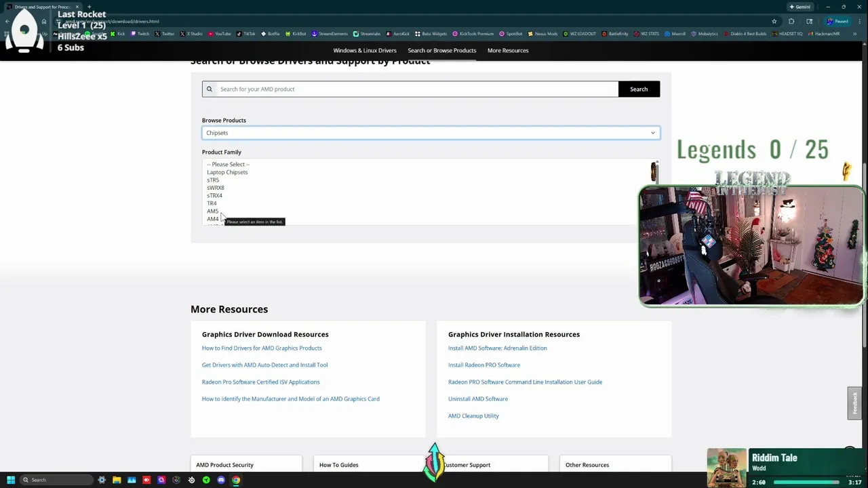Viewport: 868px width, 488px height.
Task: Open the WZ STATS bookmark
Action: point(646,34)
